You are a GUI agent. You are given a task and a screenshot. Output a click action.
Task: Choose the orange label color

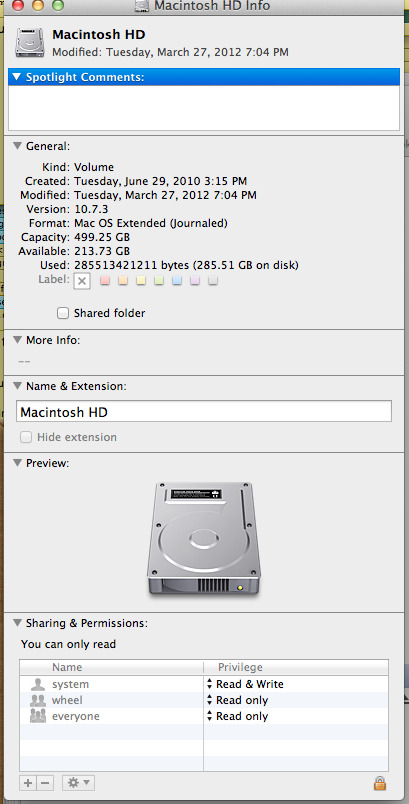click(x=123, y=280)
